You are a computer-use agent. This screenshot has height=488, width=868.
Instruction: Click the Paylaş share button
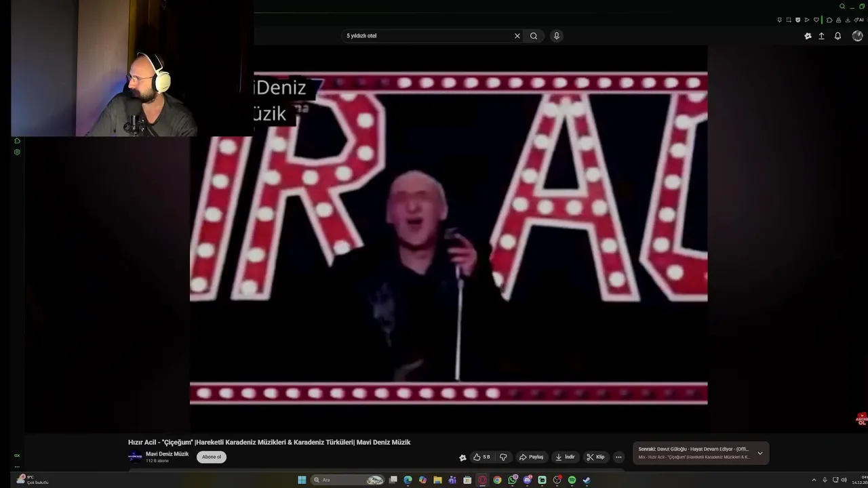[532, 457]
